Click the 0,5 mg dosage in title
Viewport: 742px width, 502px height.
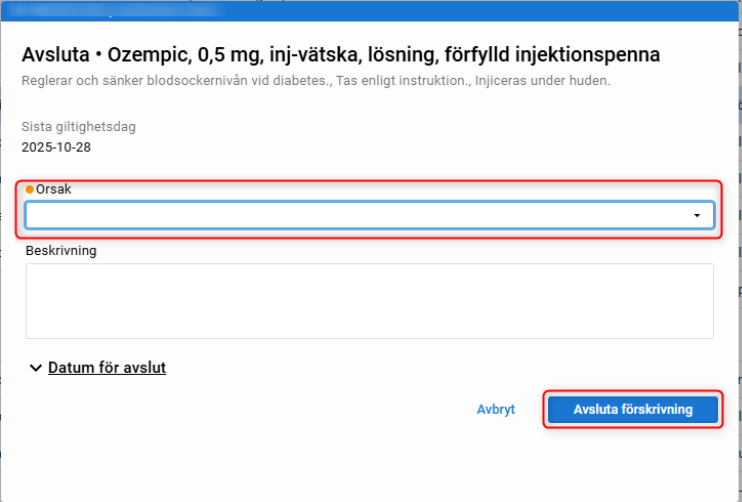[x=229, y=55]
